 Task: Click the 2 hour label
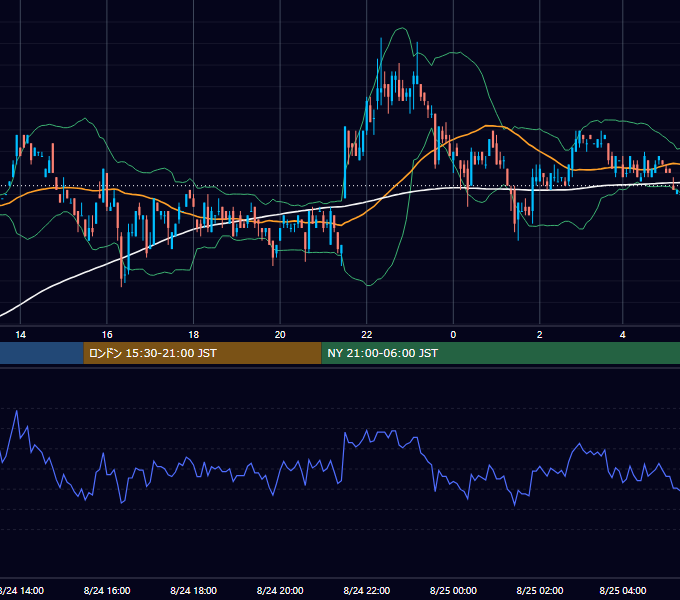click(x=539, y=335)
